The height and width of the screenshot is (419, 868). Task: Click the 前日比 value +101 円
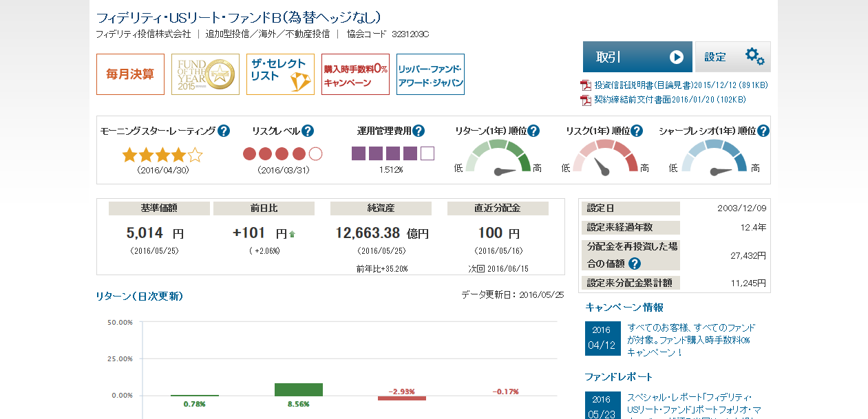point(260,233)
